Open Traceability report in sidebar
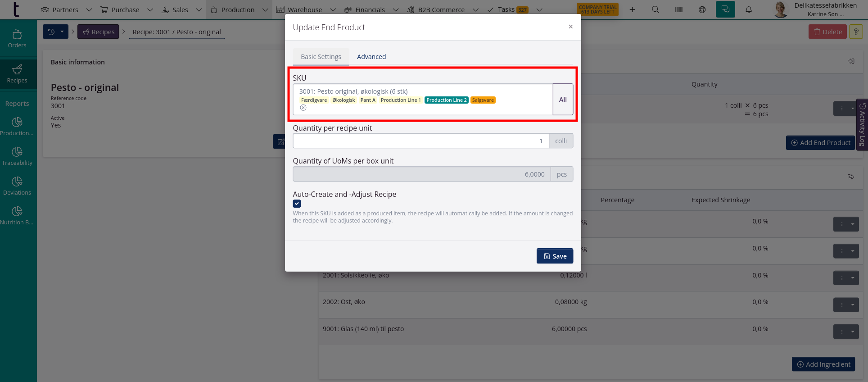This screenshot has height=382, width=868. 17,156
